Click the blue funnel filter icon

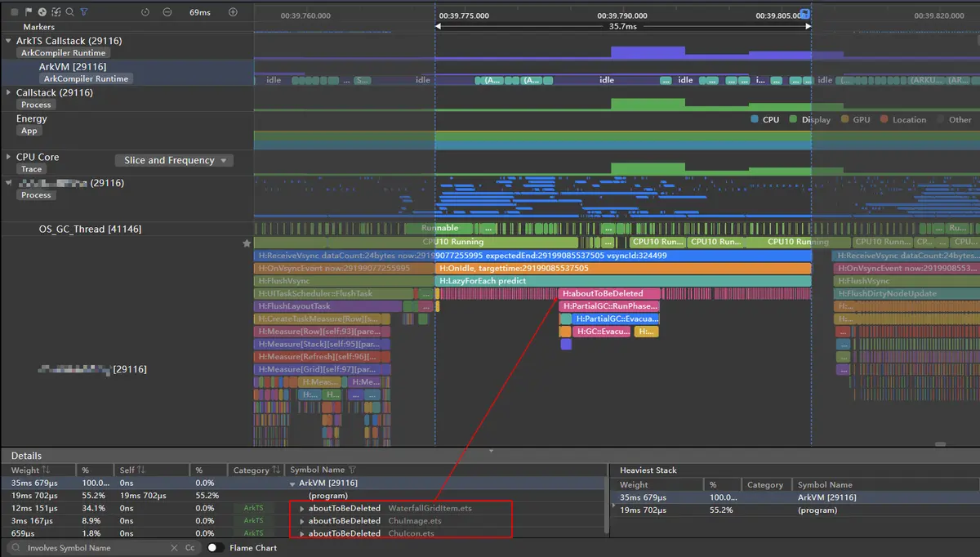pos(84,12)
